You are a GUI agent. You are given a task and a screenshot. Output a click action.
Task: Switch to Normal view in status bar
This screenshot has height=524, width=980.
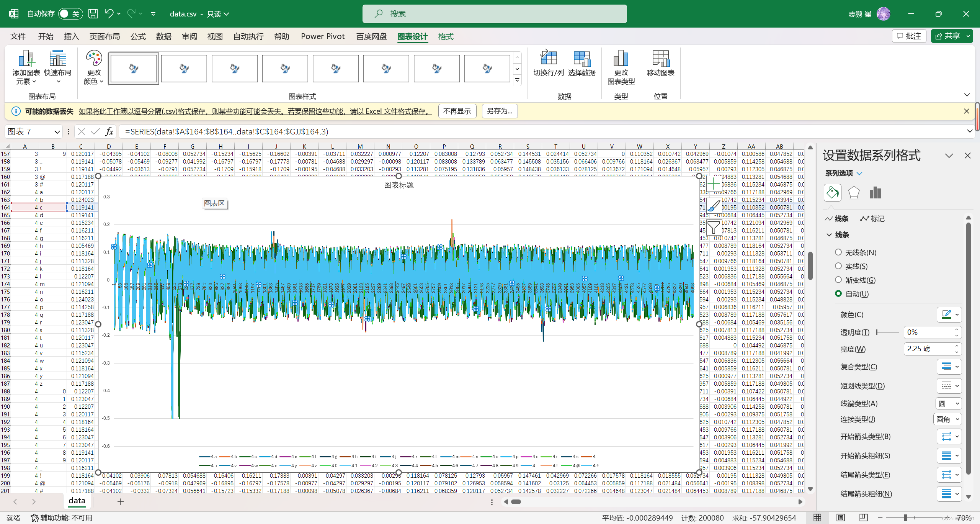pos(817,518)
